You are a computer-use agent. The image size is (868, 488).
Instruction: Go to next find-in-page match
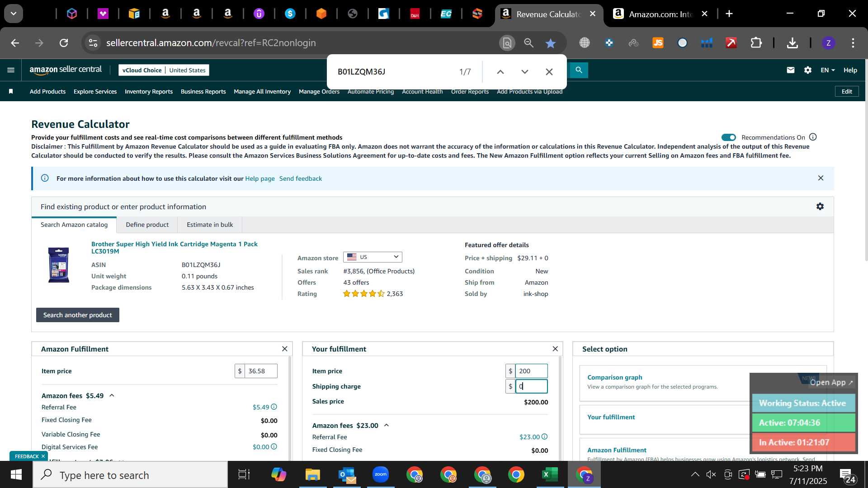(525, 72)
